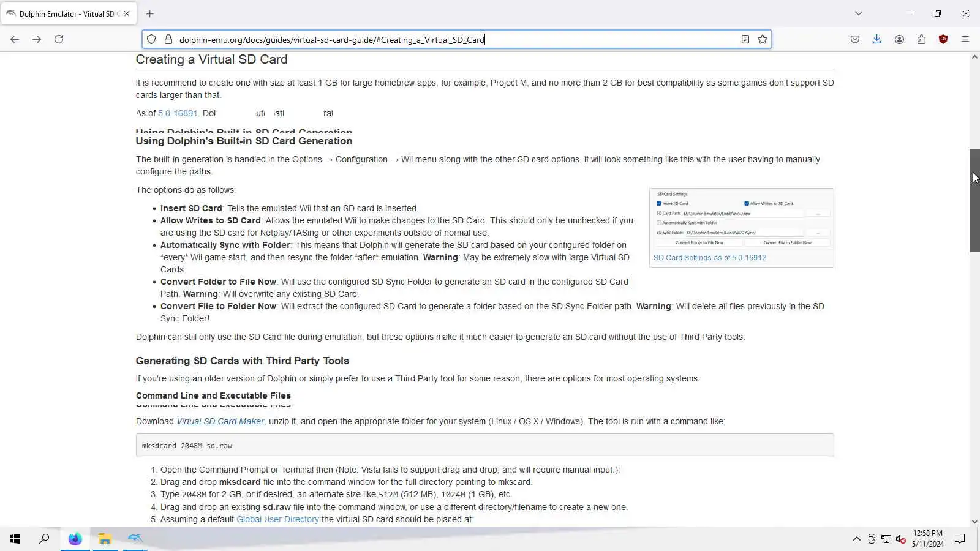
Task: Show hidden system tray icons
Action: click(x=856, y=539)
